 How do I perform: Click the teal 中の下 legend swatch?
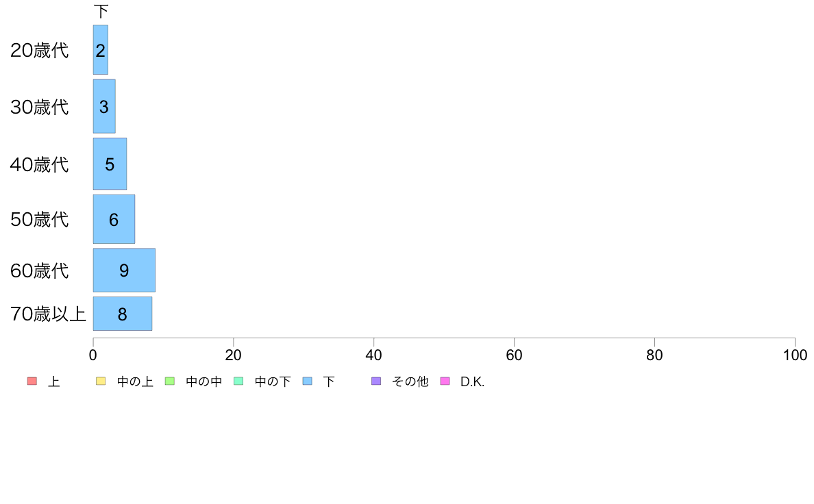(x=238, y=381)
